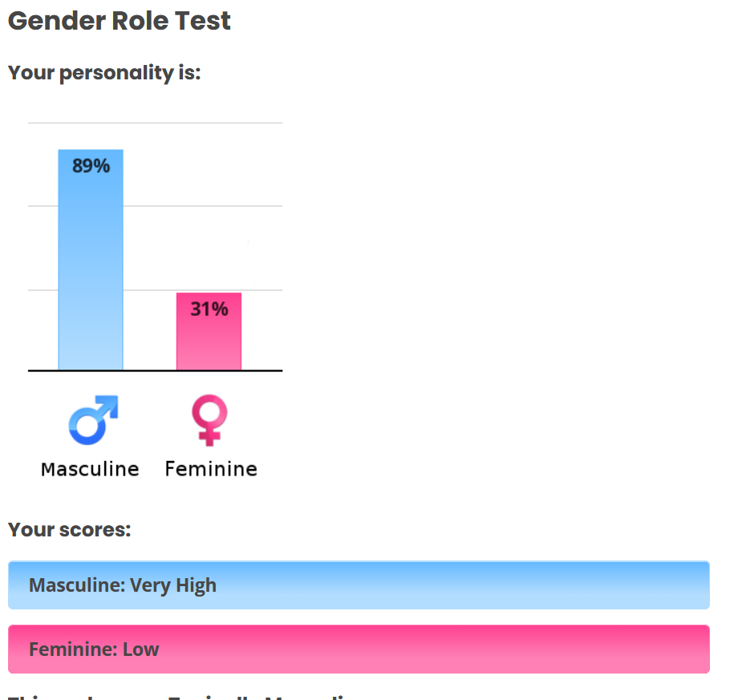The image size is (730, 700).
Task: Click the pink female symbol icon
Action: [209, 420]
